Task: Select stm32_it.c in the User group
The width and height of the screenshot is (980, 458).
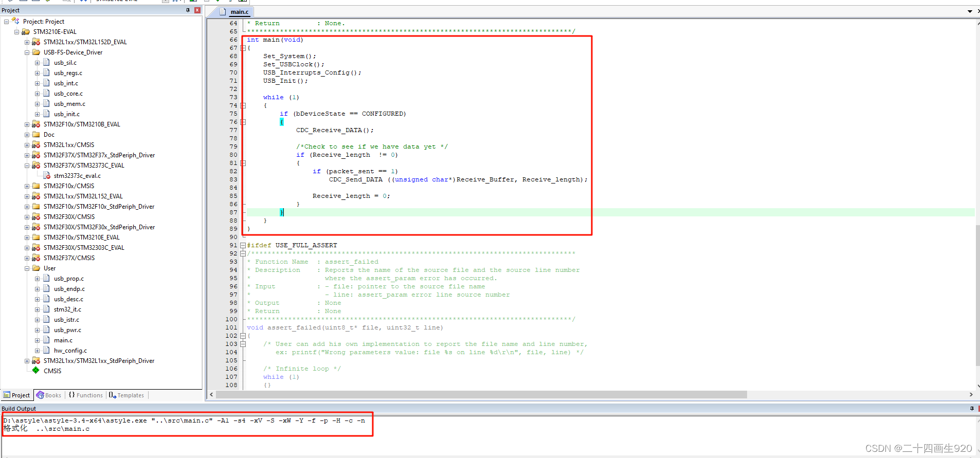Action: pos(67,309)
